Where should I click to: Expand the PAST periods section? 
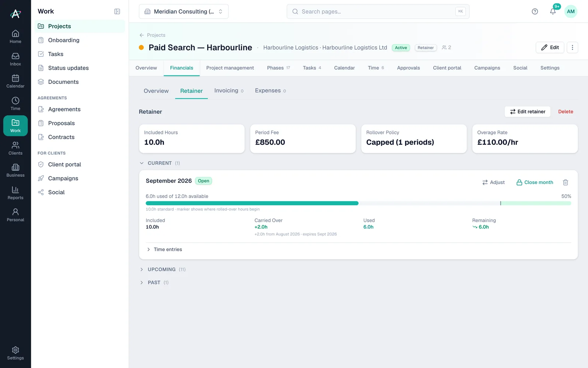(154, 283)
